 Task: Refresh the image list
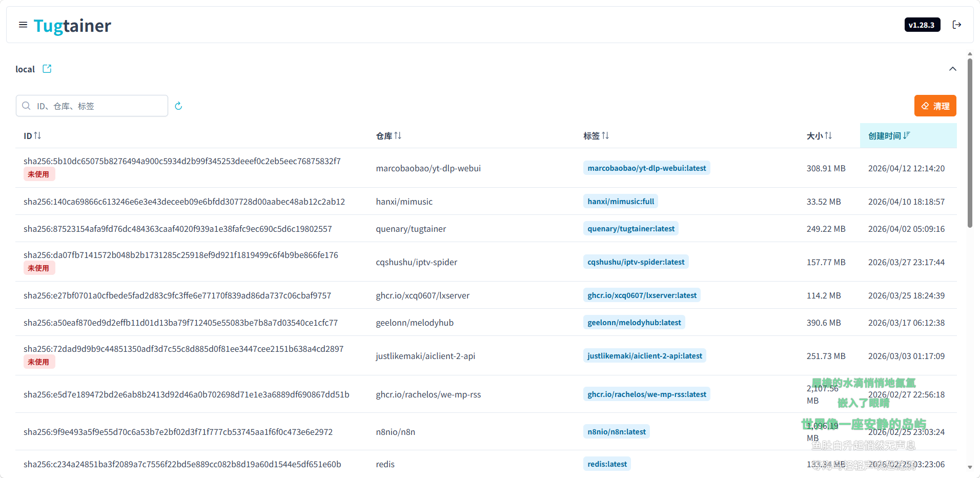pos(178,106)
